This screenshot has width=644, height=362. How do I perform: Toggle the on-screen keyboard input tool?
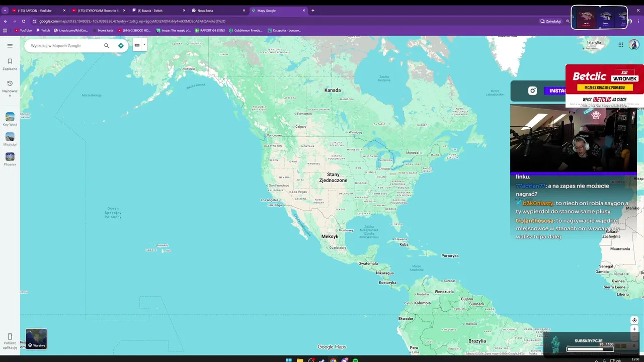(x=137, y=45)
